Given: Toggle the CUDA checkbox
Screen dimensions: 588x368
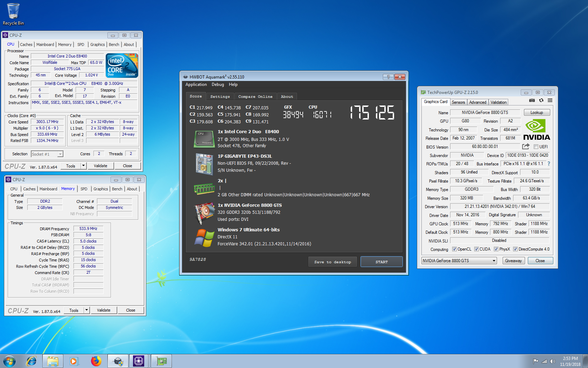Looking at the screenshot, I should coord(476,249).
